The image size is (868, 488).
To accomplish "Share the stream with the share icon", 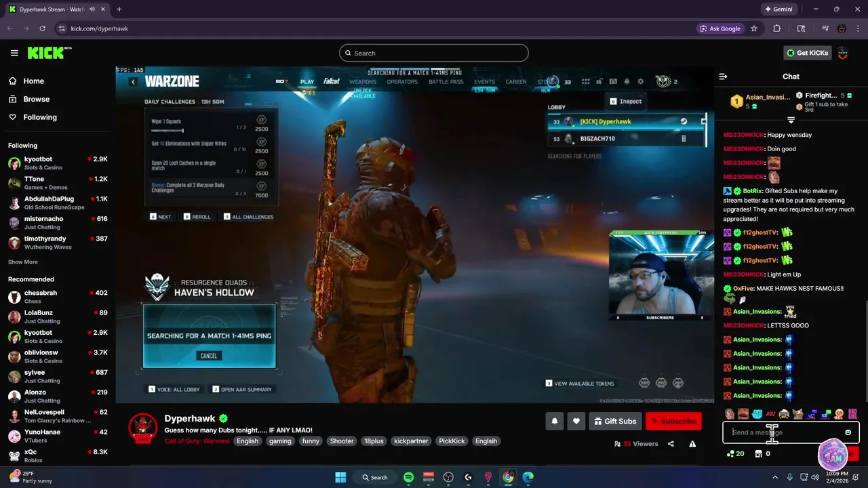I will 671,444.
